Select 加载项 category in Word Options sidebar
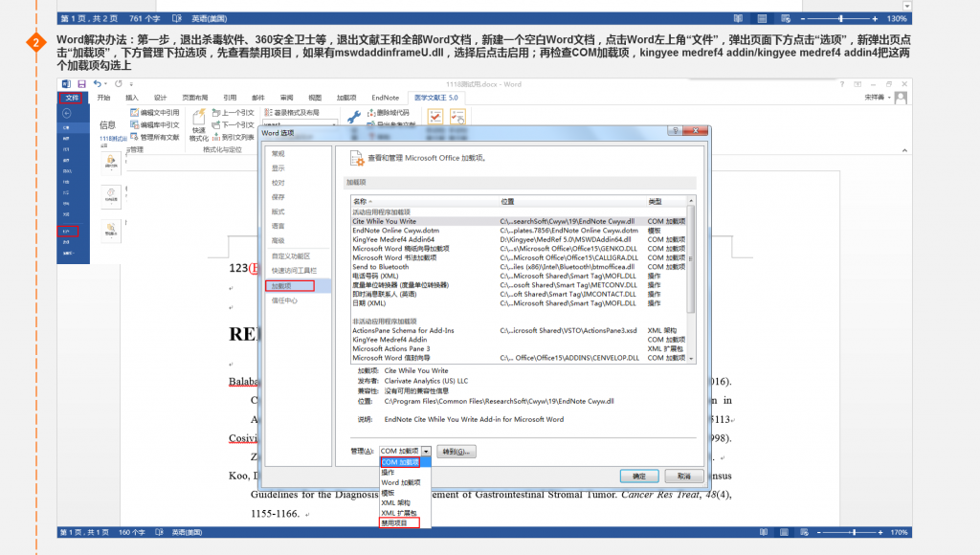This screenshot has height=555, width=980. (279, 286)
